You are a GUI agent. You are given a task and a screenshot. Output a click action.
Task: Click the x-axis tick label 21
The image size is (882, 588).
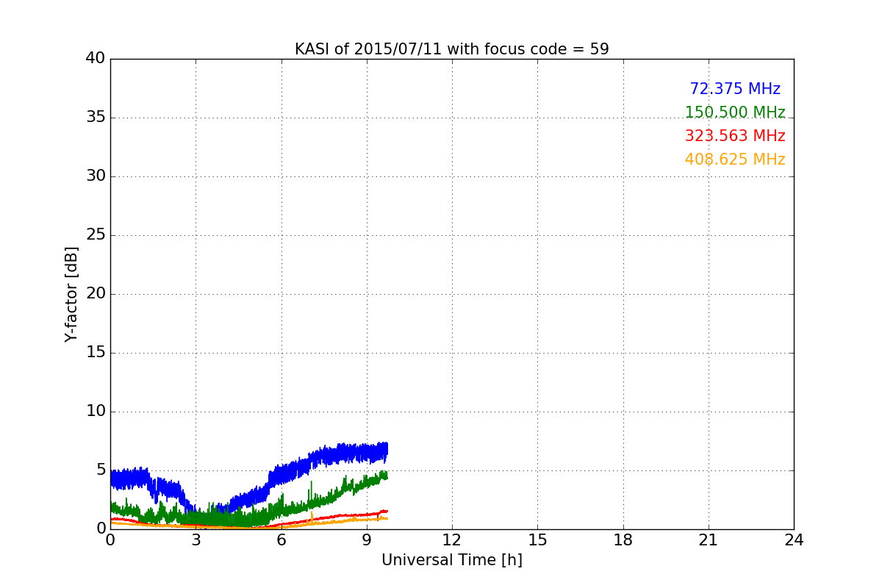(709, 539)
